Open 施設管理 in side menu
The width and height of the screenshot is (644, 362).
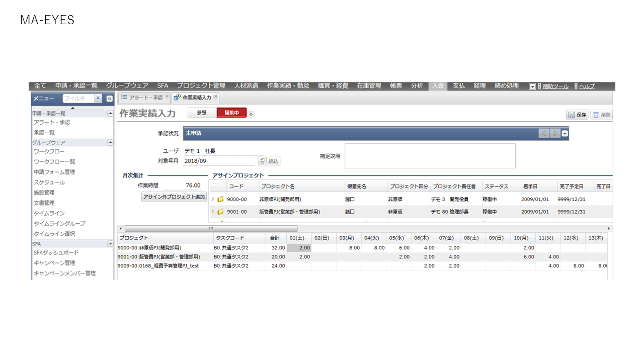[x=44, y=193]
